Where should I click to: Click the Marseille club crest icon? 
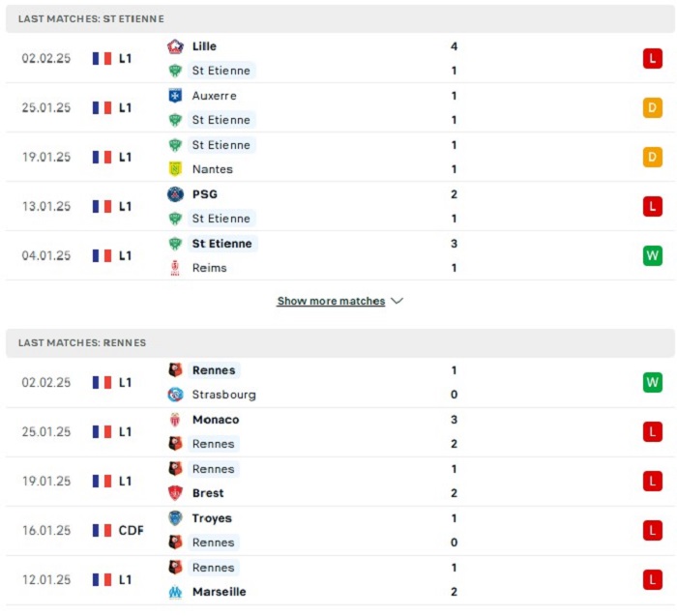(175, 592)
